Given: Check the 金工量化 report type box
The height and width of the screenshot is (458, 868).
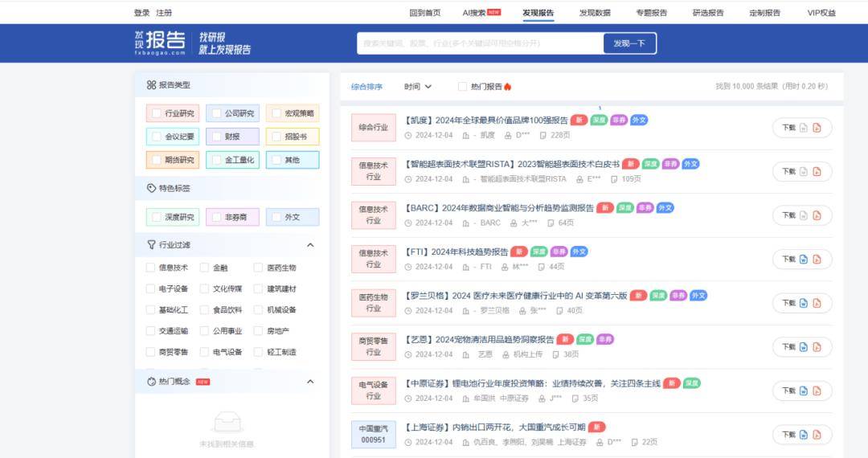Looking at the screenshot, I should pyautogui.click(x=216, y=160).
